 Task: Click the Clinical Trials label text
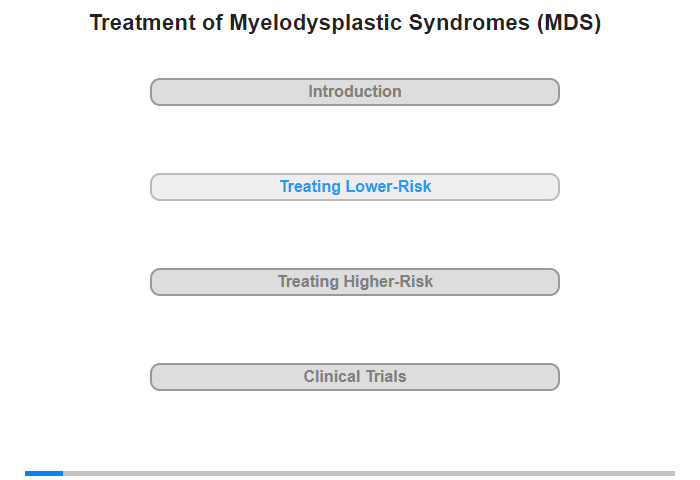pos(355,376)
